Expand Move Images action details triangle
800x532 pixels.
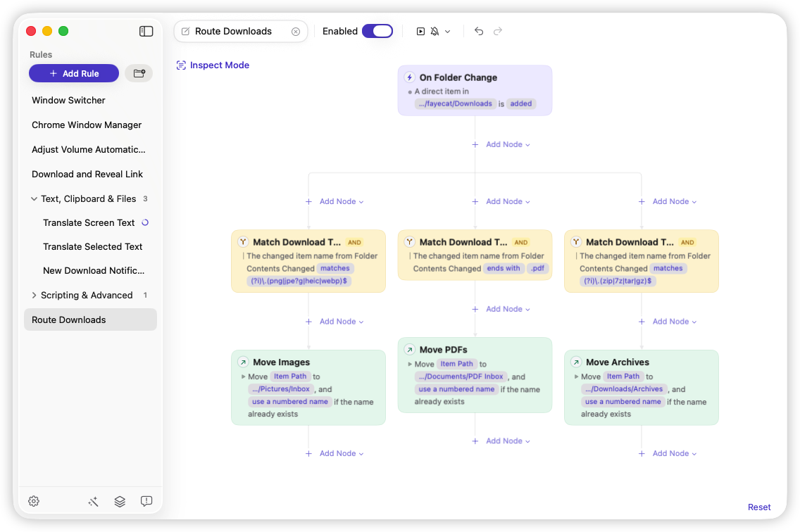[x=244, y=377]
